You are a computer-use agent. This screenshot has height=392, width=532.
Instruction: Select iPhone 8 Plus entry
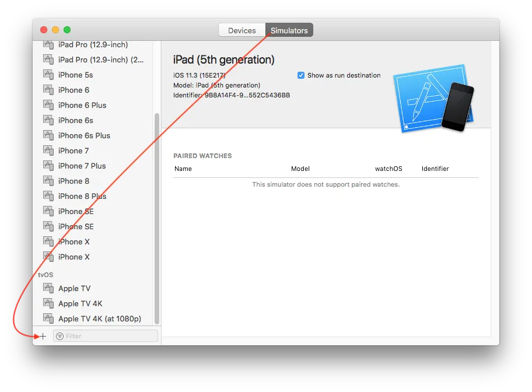point(82,196)
